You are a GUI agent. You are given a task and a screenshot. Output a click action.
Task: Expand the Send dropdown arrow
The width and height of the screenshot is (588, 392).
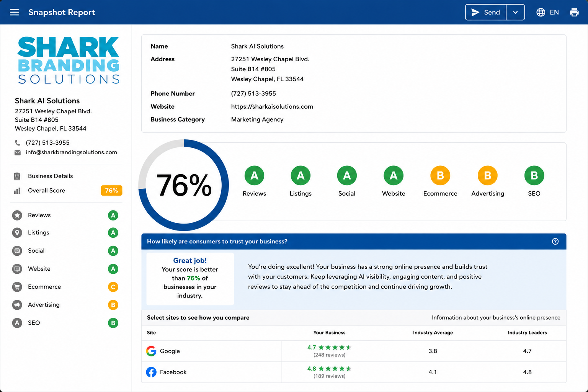515,12
